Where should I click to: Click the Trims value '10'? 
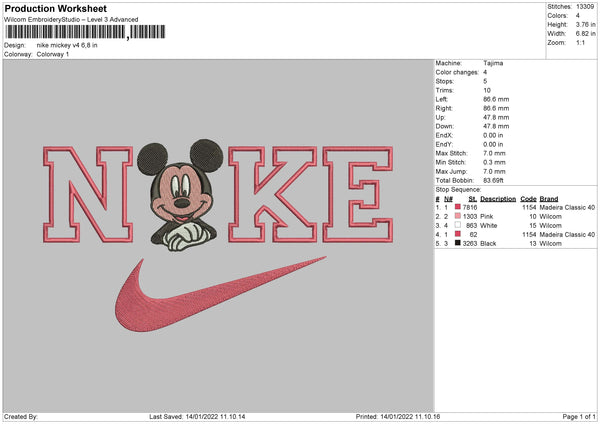[487, 90]
